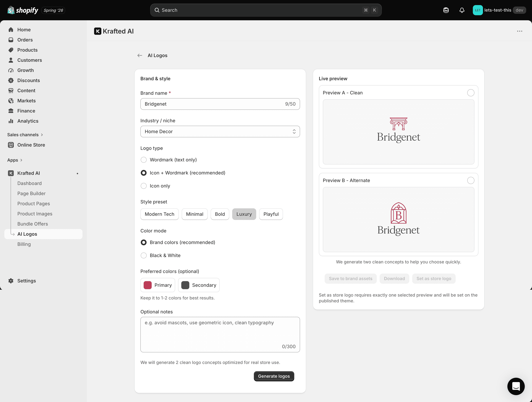Image resolution: width=532 pixels, height=402 pixels.
Task: Open Billing in sidebar
Action: (x=24, y=244)
